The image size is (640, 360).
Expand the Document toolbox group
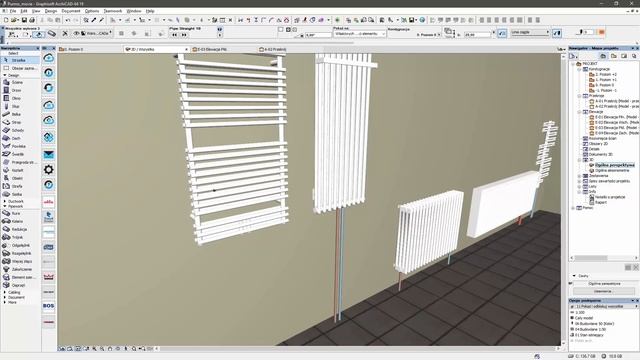click(5, 297)
